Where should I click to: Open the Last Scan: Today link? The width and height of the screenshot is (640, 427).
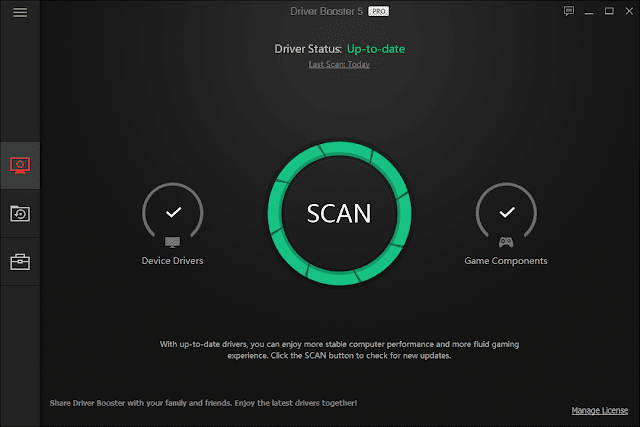[x=339, y=64]
